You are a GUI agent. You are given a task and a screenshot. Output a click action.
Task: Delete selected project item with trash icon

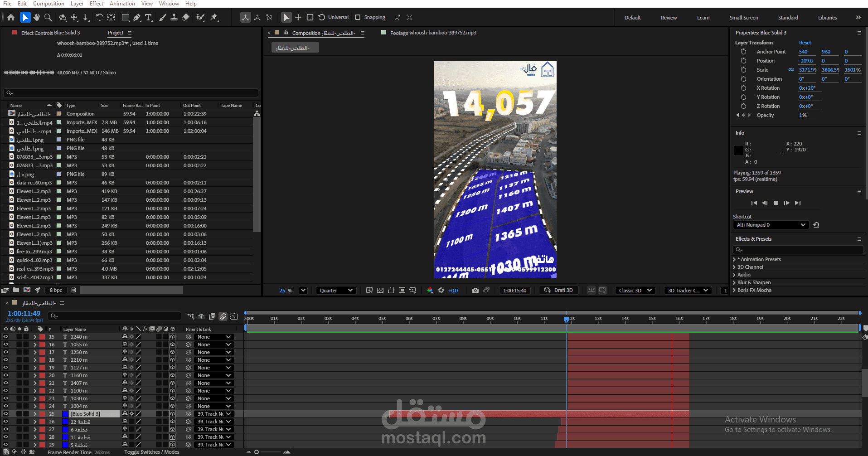click(x=73, y=290)
